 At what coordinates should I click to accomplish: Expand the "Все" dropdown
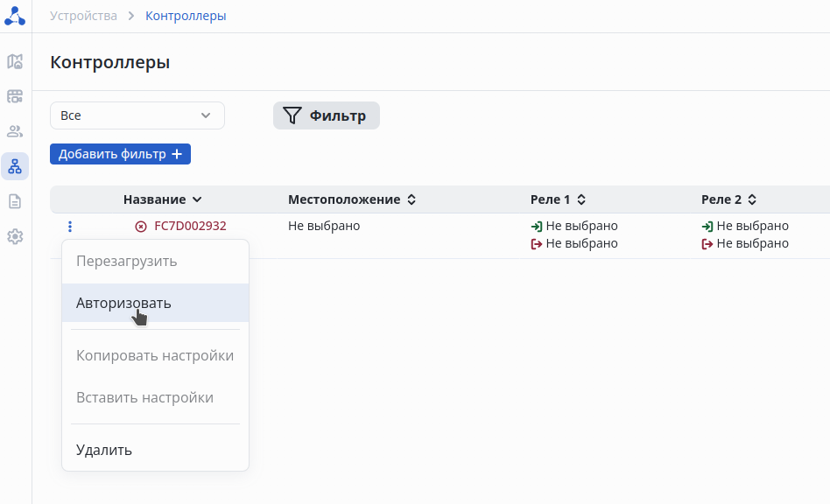pyautogui.click(x=137, y=115)
